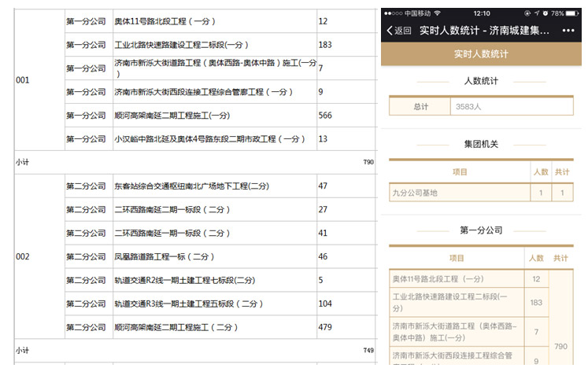This screenshot has width=588, height=379.
Task: Select the 九分公司基地 row
Action: [x=481, y=193]
